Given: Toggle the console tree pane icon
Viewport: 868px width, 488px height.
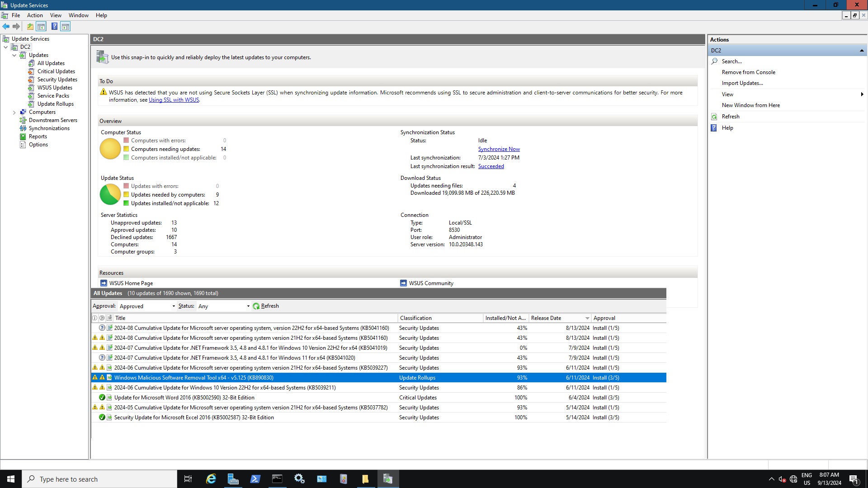Looking at the screenshot, I should pos(41,26).
